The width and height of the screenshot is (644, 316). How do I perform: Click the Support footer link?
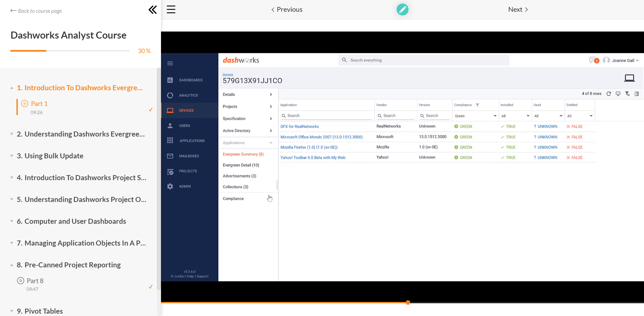coord(203,276)
